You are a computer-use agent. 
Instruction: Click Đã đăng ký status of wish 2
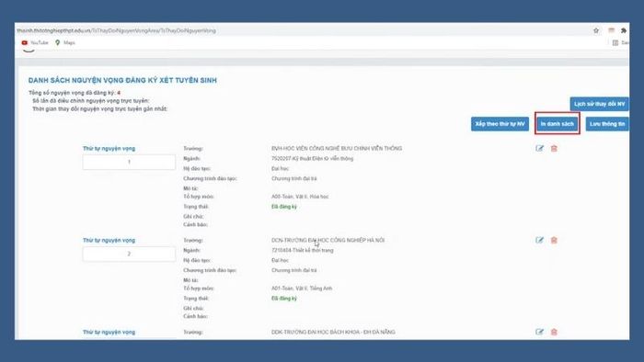pos(283,299)
